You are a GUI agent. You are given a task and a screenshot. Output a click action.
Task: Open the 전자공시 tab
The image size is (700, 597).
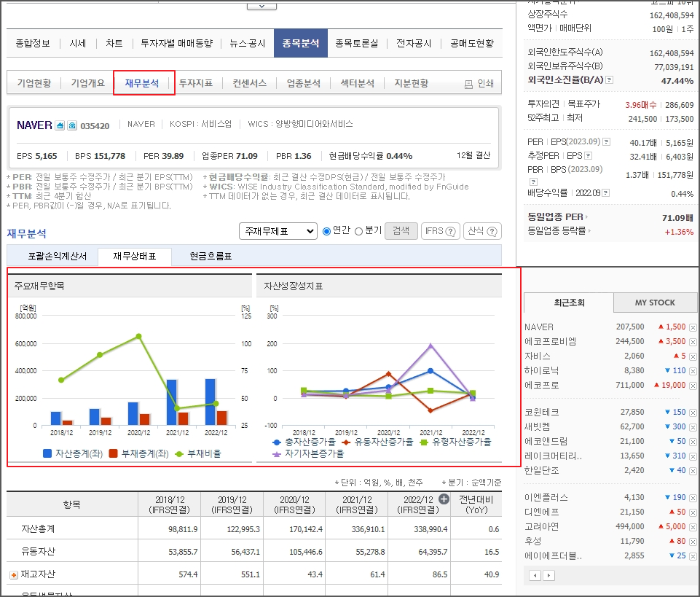tap(414, 43)
